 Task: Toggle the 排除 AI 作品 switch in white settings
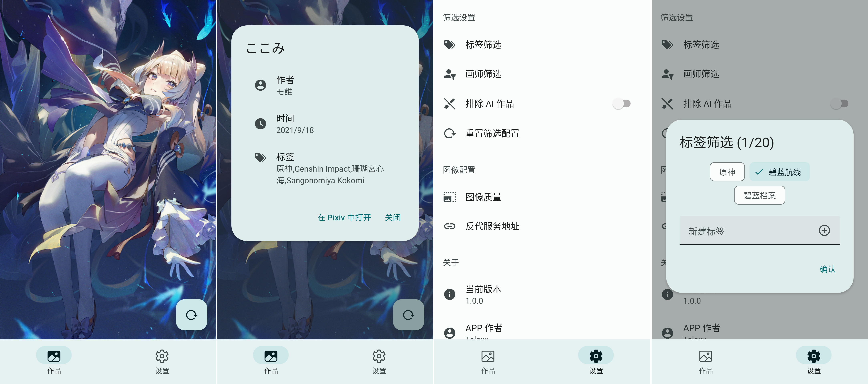coord(621,104)
